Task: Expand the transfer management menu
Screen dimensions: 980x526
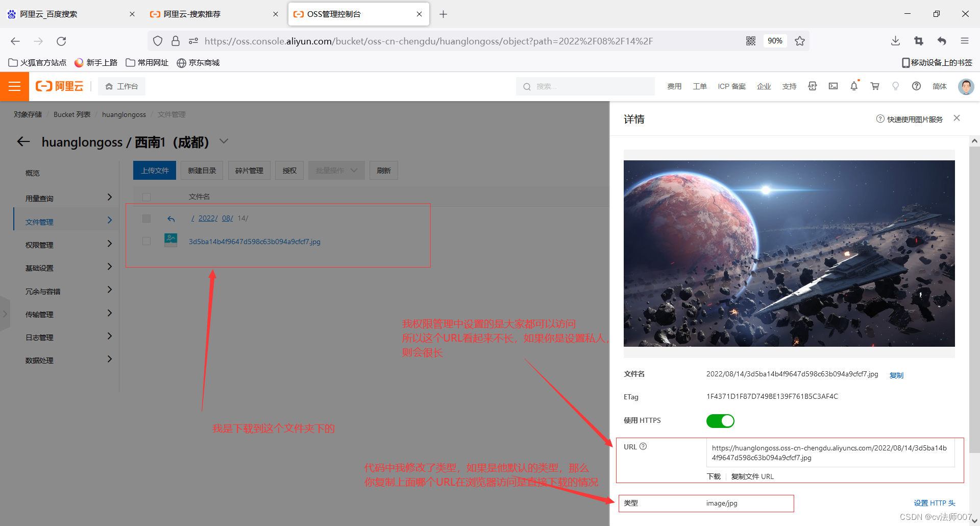Action: point(109,313)
